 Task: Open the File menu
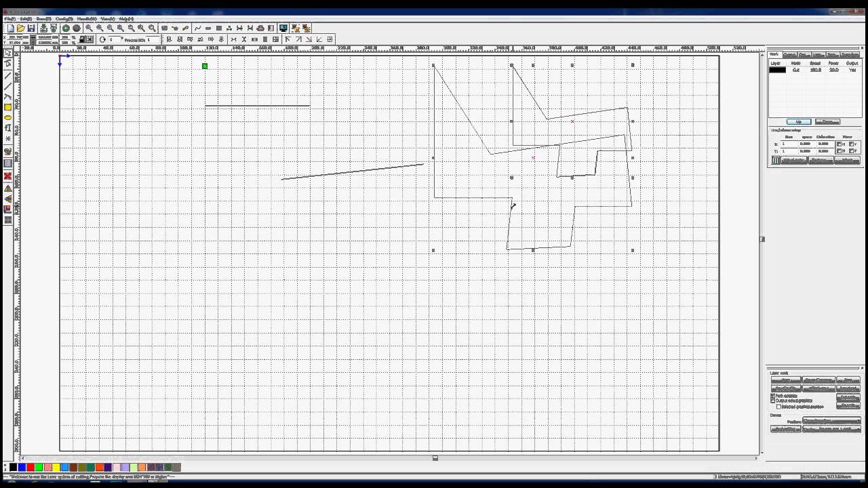pyautogui.click(x=9, y=18)
